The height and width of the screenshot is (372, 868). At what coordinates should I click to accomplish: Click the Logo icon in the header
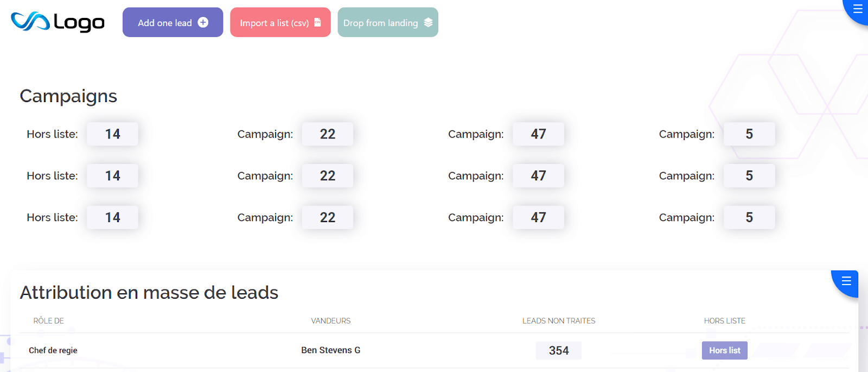(56, 22)
